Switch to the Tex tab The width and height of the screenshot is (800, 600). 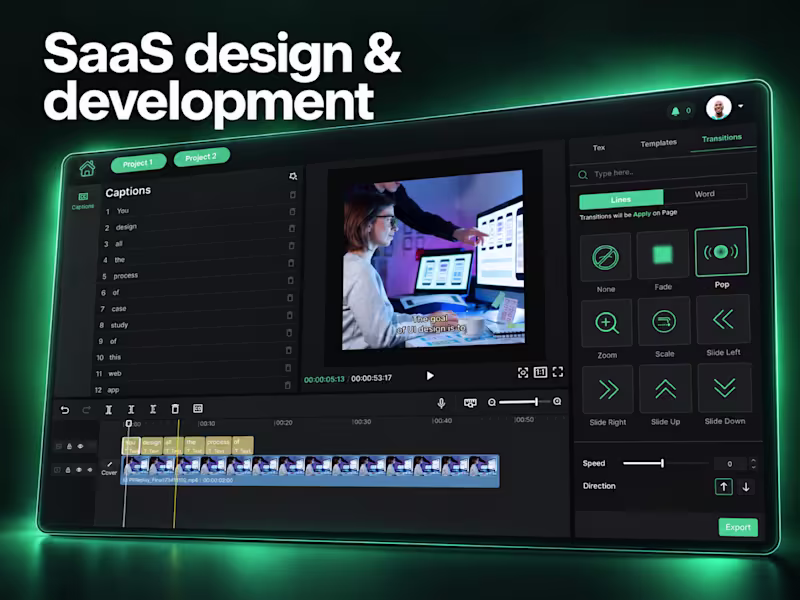(x=599, y=147)
